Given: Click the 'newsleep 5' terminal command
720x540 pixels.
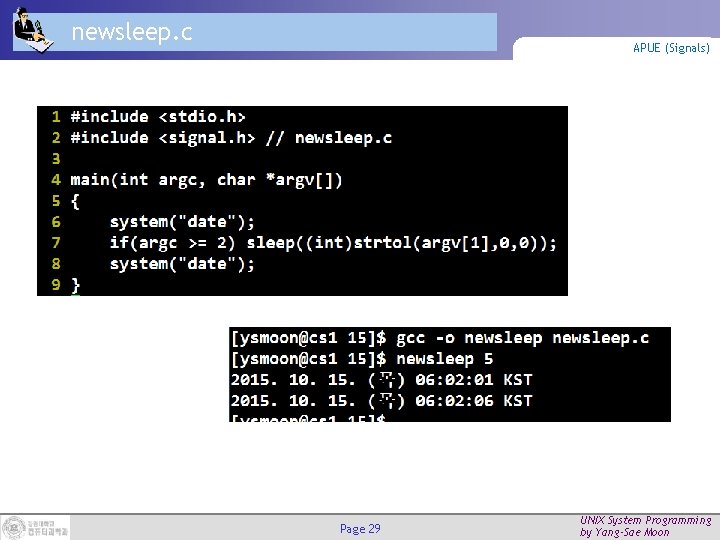Looking at the screenshot, I should (x=444, y=359).
